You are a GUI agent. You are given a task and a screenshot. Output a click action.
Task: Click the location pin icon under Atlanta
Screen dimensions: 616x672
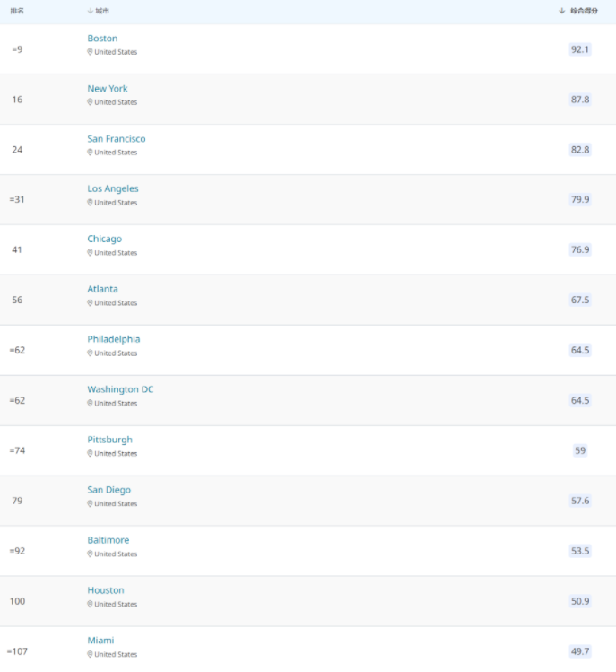90,303
